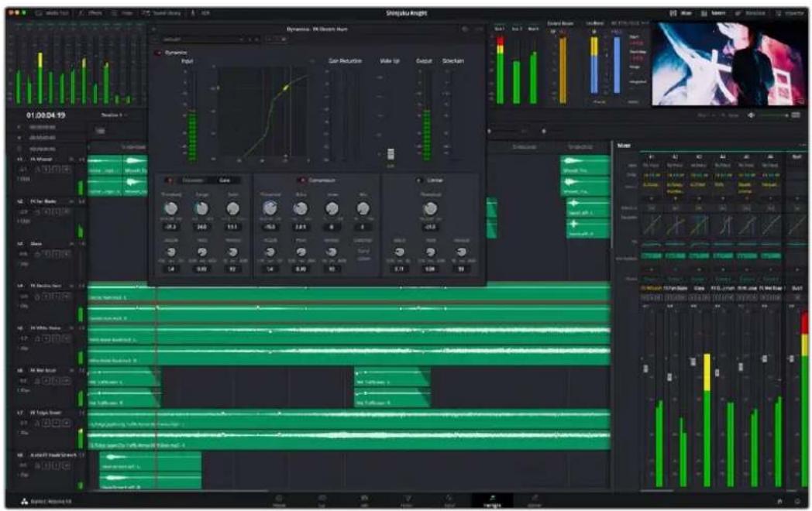
Task: Click the Gate Range value field
Action: click(201, 227)
